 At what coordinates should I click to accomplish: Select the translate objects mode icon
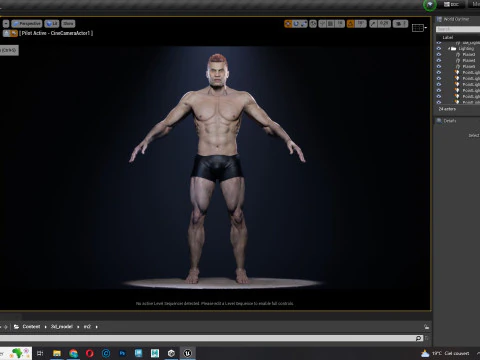click(x=288, y=24)
